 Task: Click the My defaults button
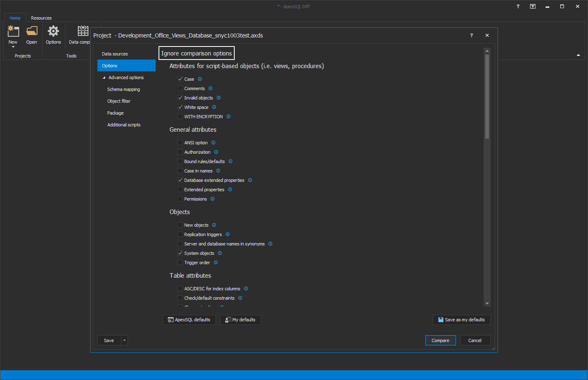point(240,320)
